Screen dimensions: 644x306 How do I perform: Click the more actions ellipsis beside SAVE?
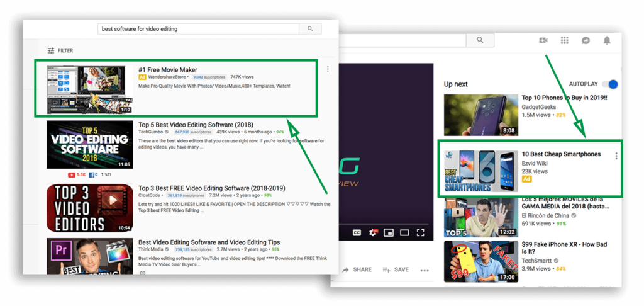coord(425,270)
